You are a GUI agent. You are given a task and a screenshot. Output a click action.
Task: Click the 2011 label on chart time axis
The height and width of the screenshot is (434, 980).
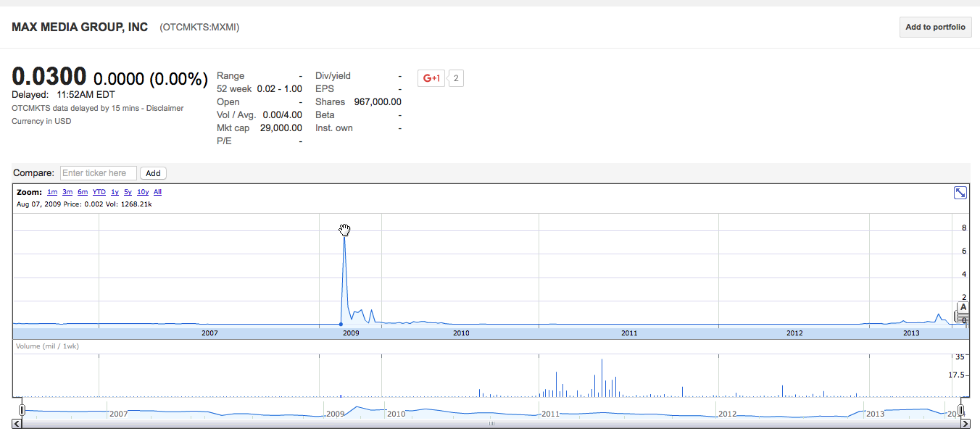[629, 333]
